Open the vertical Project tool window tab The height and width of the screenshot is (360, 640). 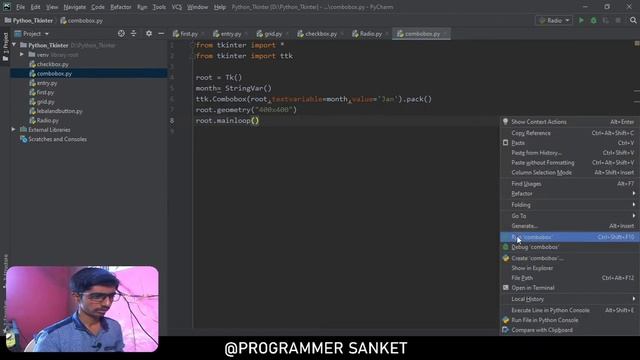5,47
